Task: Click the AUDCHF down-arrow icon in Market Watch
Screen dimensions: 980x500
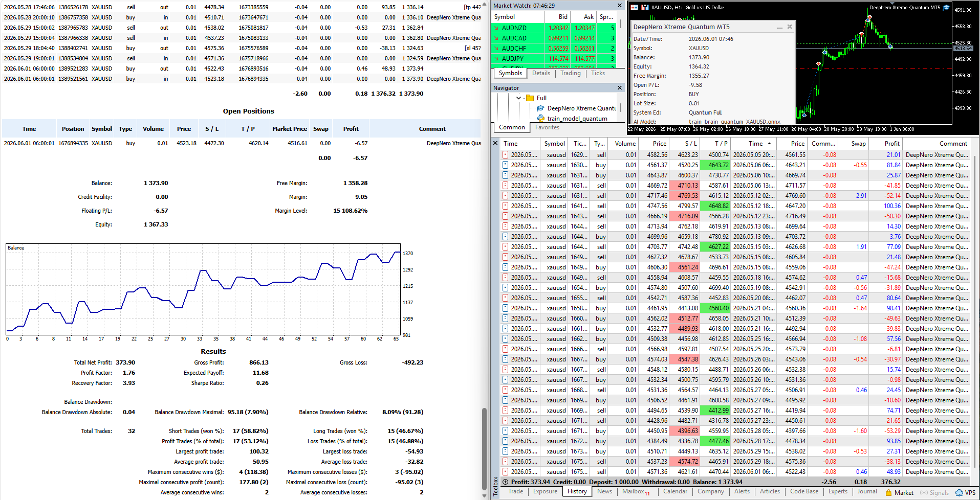Action: pos(496,49)
